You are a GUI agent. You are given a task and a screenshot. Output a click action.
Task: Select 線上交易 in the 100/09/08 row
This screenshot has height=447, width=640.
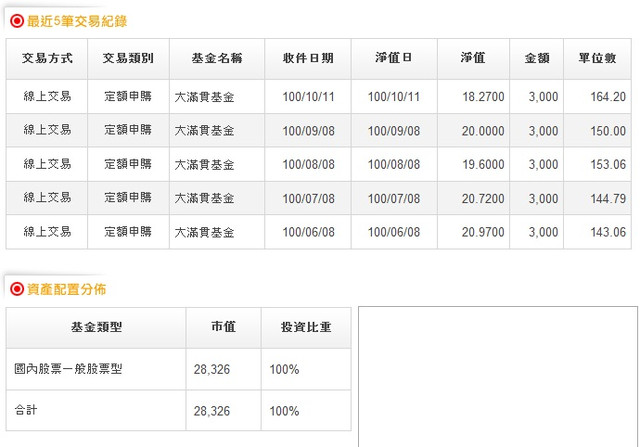[x=47, y=130]
